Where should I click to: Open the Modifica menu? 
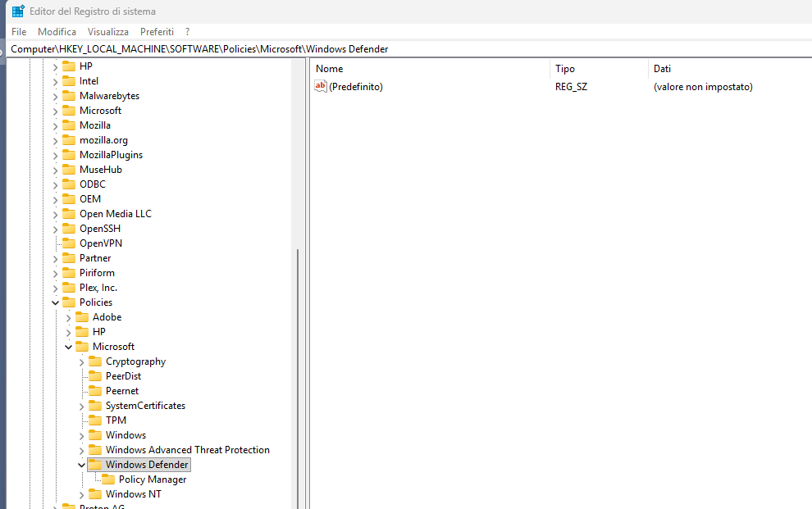(57, 31)
